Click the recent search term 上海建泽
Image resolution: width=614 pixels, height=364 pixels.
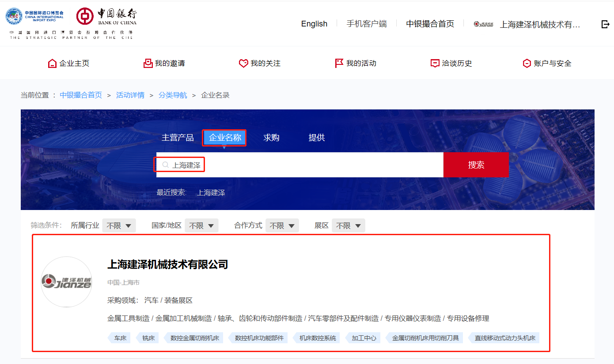click(x=211, y=193)
